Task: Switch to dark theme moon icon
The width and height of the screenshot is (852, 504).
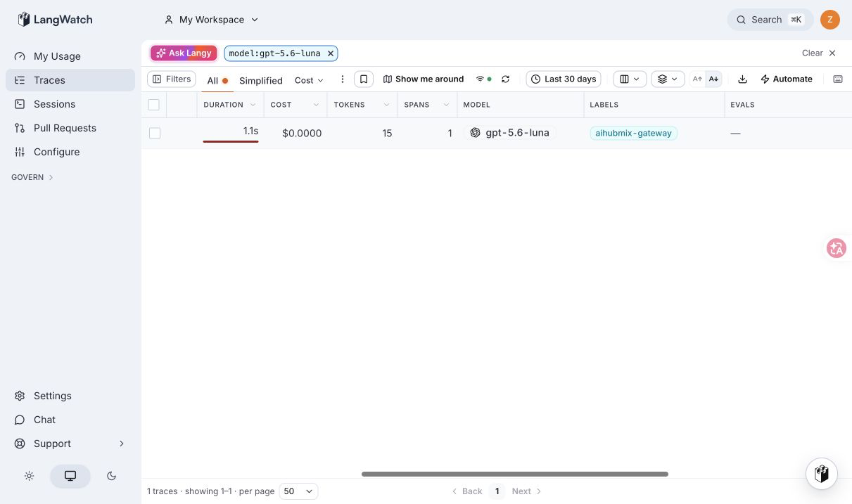Action: (x=111, y=476)
